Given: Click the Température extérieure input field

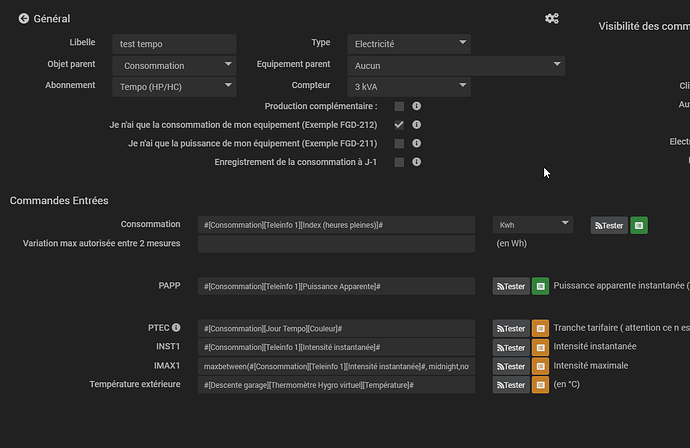Looking at the screenshot, I should pyautogui.click(x=337, y=385).
